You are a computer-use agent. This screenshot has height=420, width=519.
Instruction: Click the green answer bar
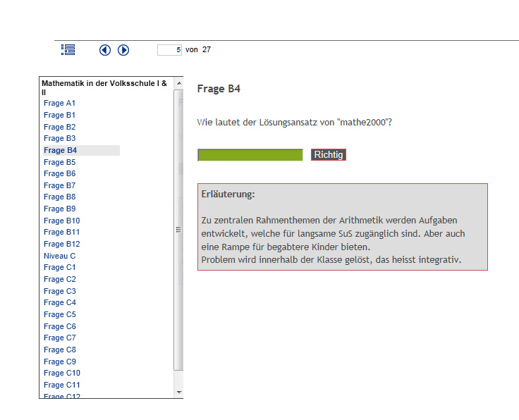click(x=250, y=155)
